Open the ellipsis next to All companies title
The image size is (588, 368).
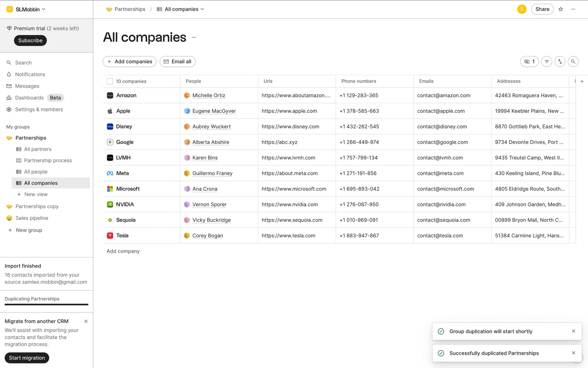(x=194, y=37)
